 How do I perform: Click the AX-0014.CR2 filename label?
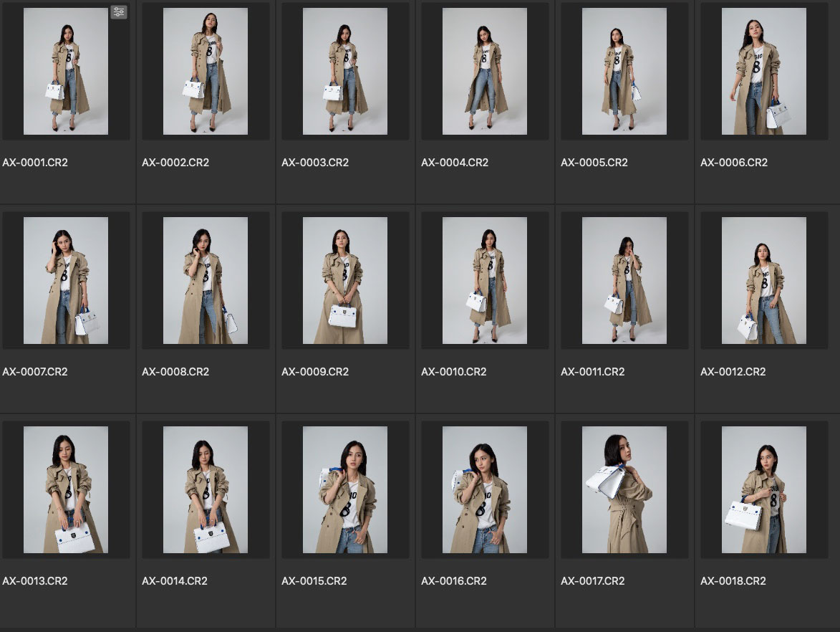175,581
